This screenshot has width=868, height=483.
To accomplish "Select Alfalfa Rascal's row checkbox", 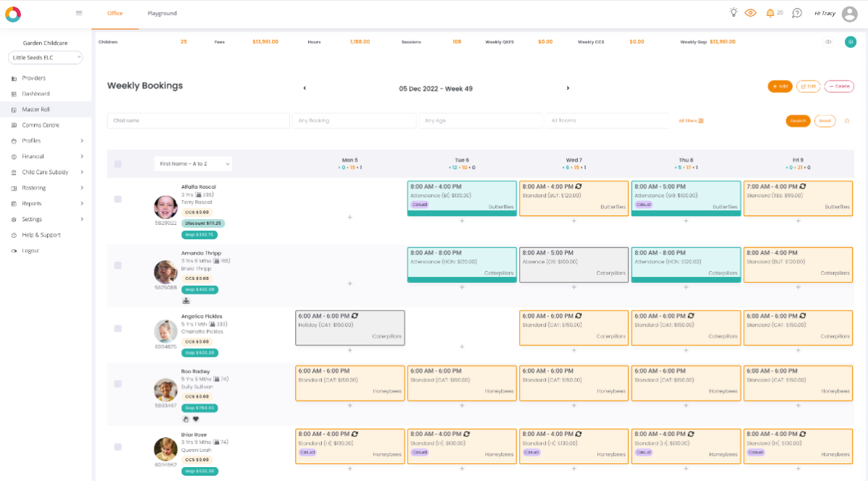I will [118, 199].
